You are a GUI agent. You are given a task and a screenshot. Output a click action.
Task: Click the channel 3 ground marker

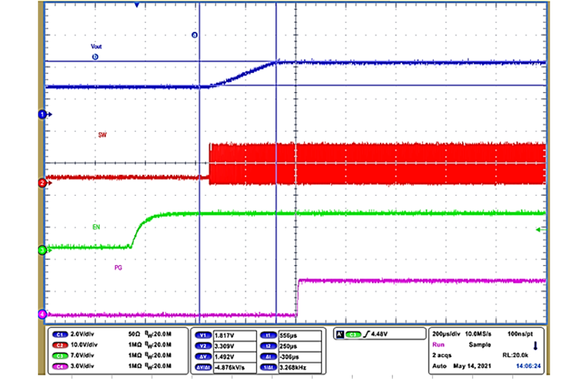43,250
